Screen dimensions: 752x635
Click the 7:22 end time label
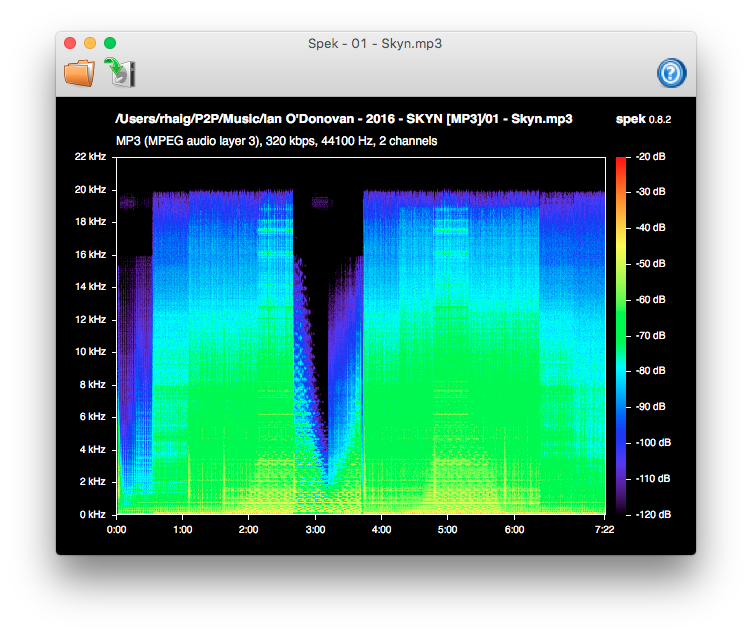pos(604,529)
